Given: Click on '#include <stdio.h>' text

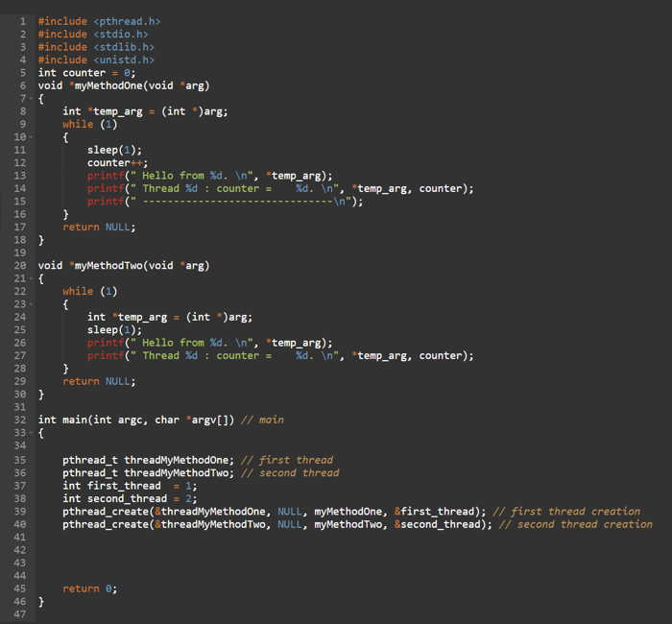Looking at the screenshot, I should click(93, 35).
